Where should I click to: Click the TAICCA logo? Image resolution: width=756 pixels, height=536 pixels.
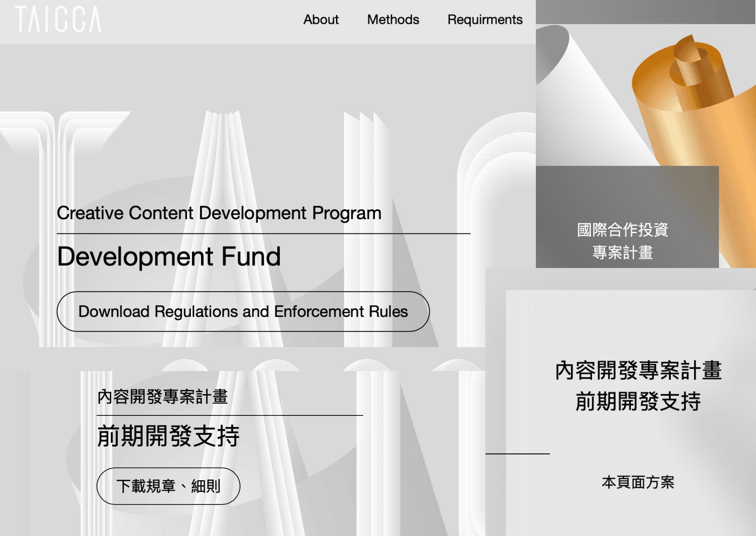(58, 19)
